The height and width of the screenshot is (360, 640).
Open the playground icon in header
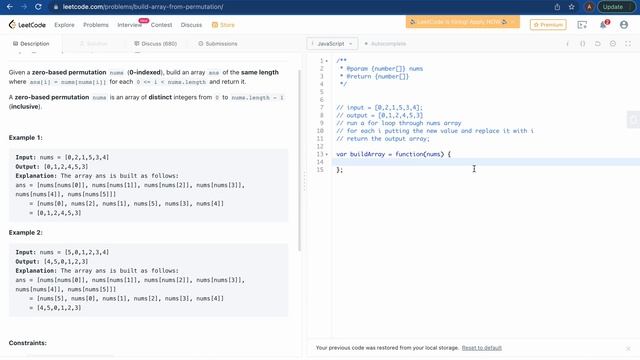click(x=582, y=25)
